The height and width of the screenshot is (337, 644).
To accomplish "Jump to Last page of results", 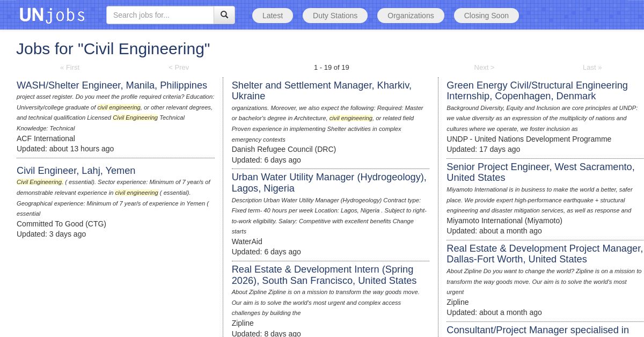I will point(592,67).
